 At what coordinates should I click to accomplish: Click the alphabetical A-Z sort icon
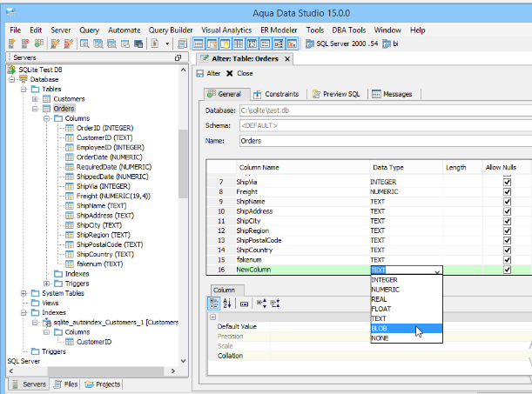(228, 303)
